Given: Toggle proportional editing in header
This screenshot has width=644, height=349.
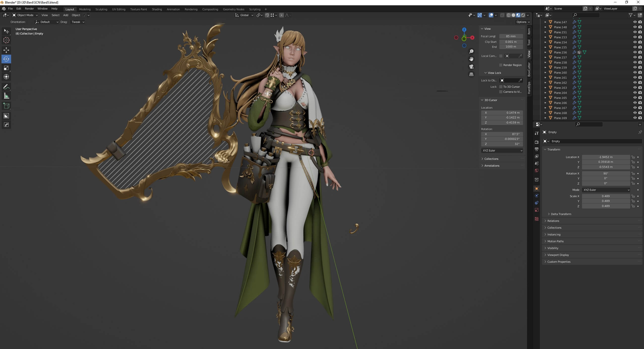Looking at the screenshot, I should tap(282, 15).
